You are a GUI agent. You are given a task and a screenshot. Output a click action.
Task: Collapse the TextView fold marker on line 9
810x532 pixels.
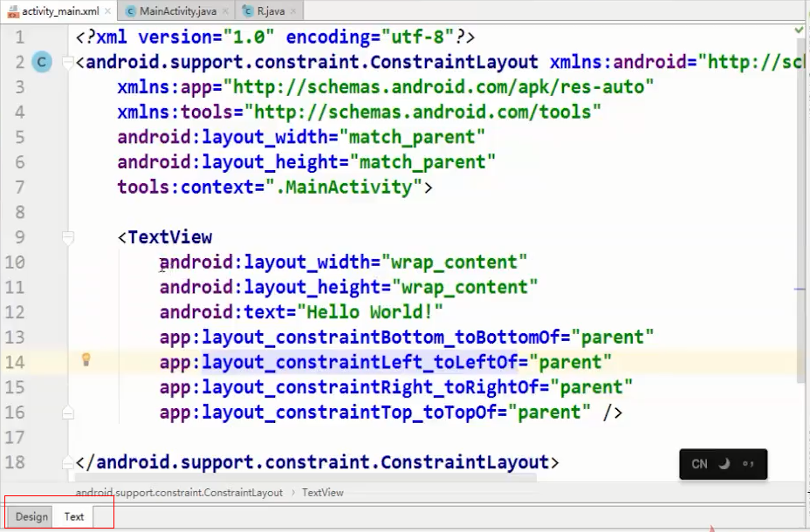click(68, 237)
